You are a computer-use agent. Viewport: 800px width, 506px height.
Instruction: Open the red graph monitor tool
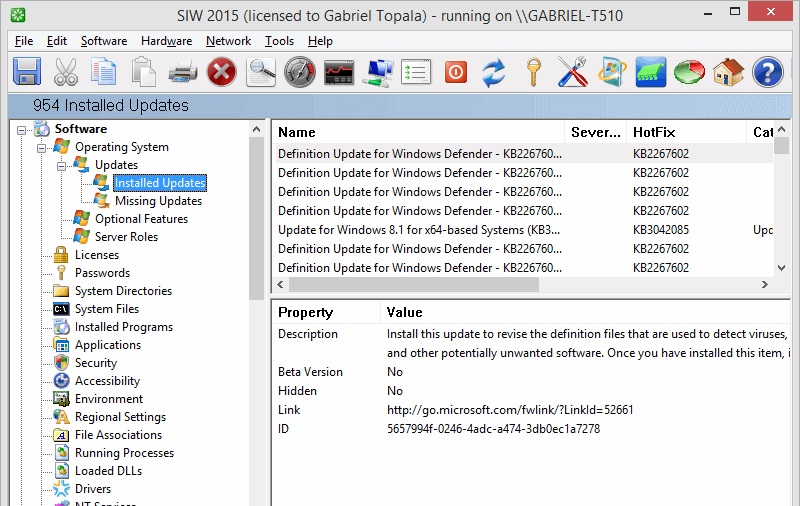tap(339, 72)
